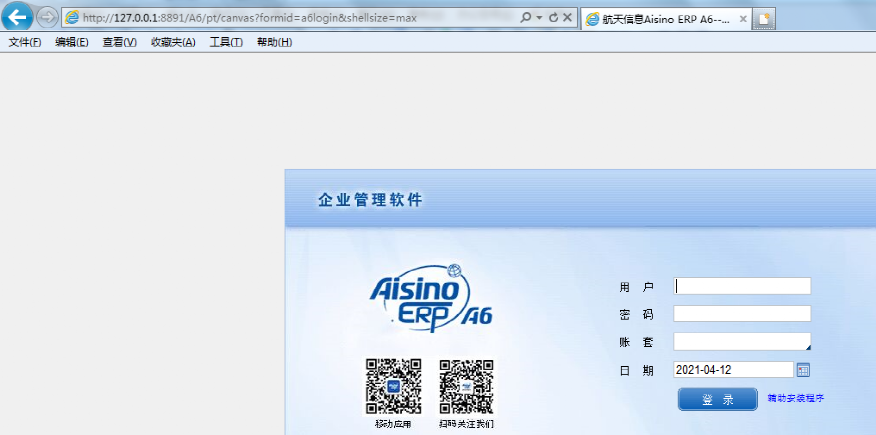Go back with the browser back arrow
Viewport: 876px width, 435px height.
click(x=17, y=17)
